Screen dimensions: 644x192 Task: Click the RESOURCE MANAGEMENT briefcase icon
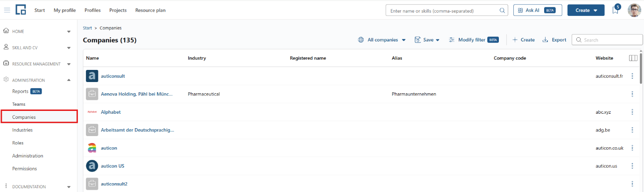pyautogui.click(x=6, y=63)
